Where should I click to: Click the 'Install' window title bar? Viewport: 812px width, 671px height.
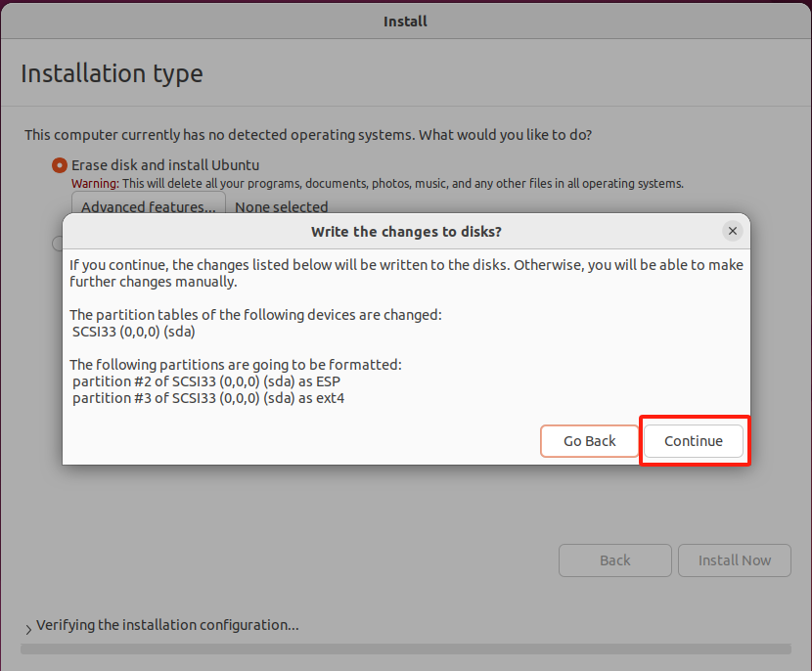tap(405, 21)
